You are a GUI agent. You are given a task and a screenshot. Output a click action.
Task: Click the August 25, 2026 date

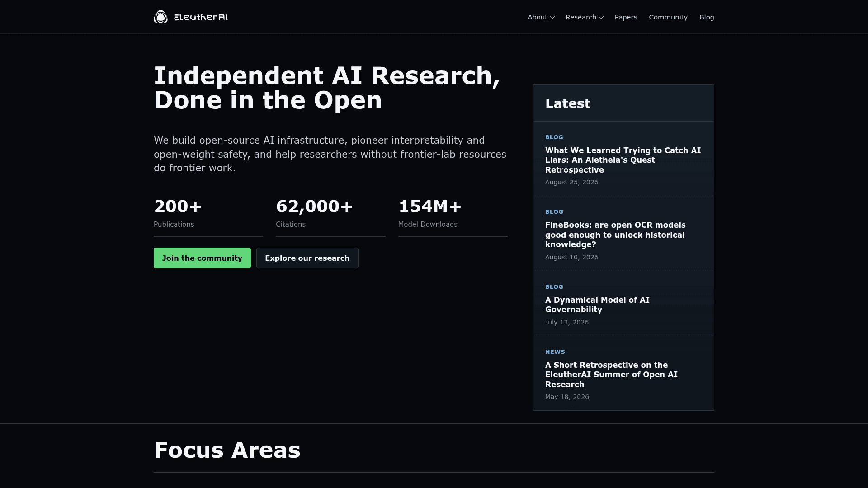[571, 182]
